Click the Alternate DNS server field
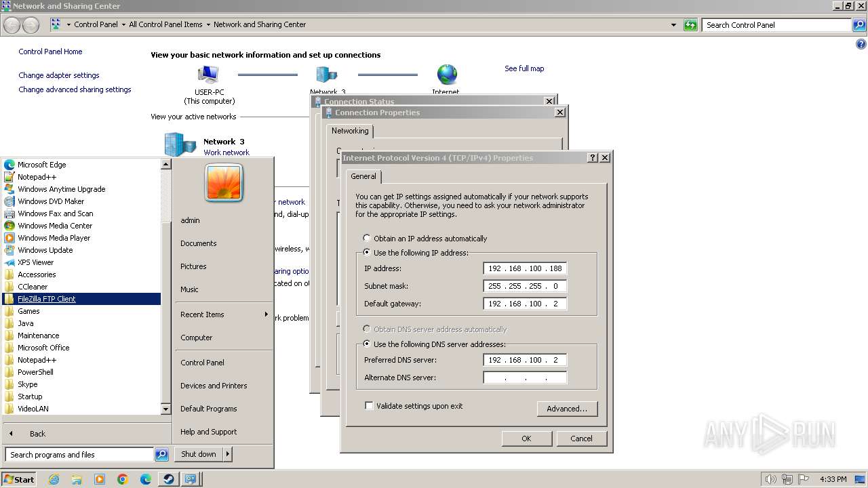The width and height of the screenshot is (868, 488). (525, 378)
